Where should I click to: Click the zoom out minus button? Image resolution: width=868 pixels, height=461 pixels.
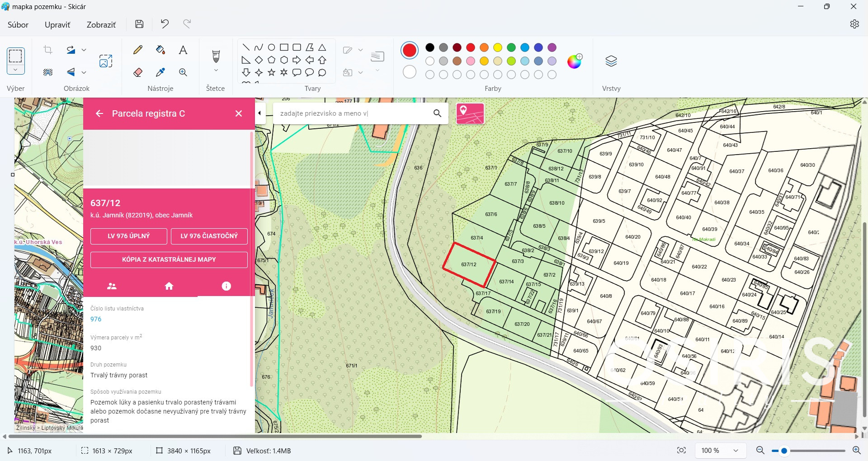(x=760, y=451)
